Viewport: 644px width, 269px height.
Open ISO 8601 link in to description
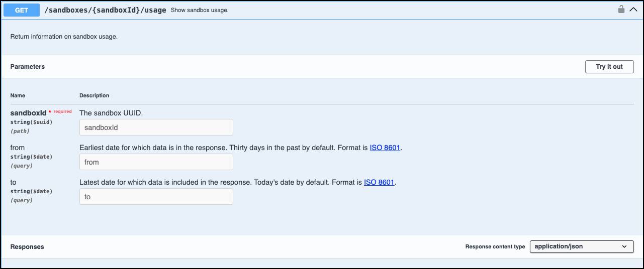point(379,183)
